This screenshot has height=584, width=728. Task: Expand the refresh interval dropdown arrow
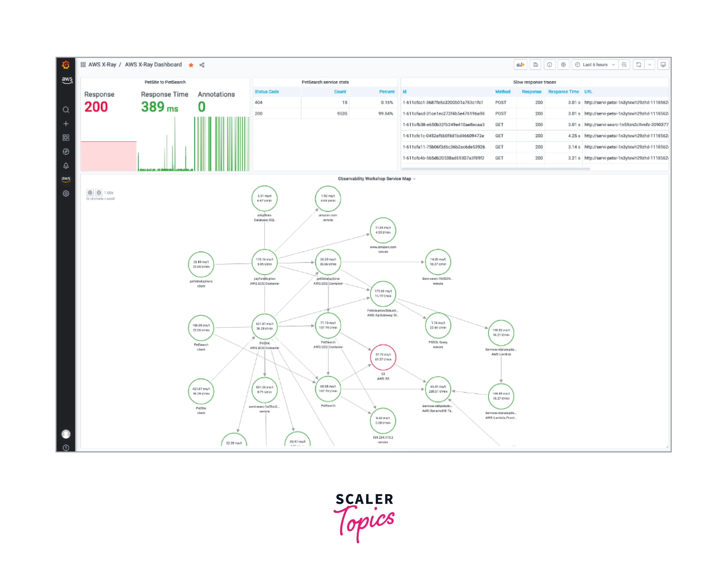point(649,65)
